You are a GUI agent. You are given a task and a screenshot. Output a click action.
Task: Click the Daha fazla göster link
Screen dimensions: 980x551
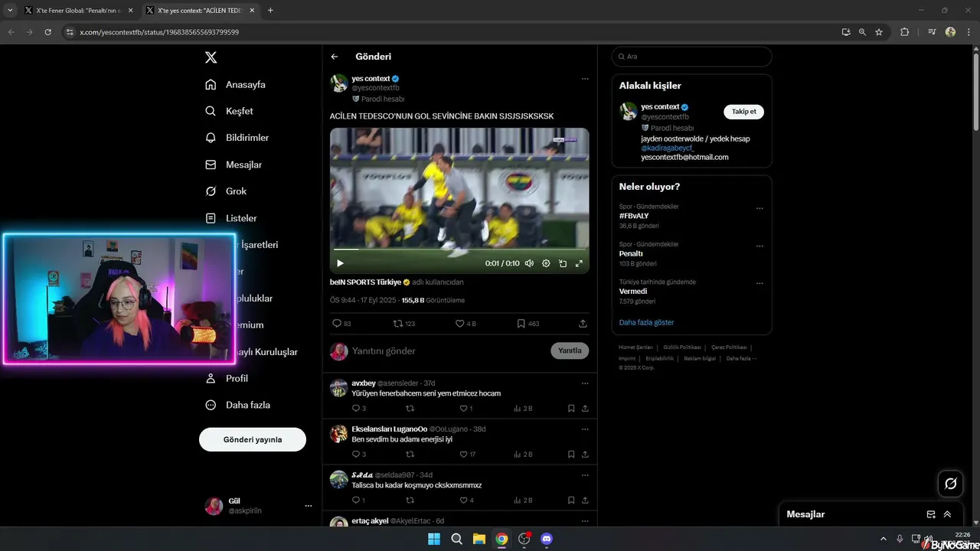click(x=646, y=322)
